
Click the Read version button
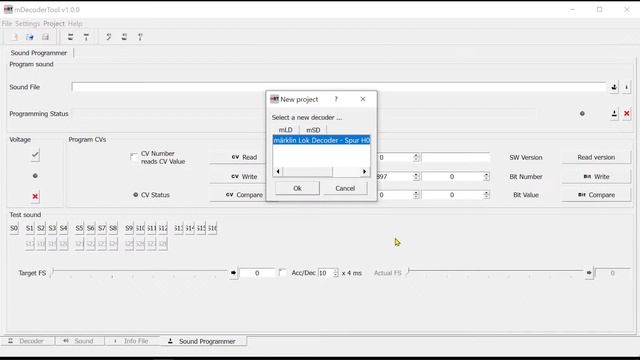click(x=596, y=157)
